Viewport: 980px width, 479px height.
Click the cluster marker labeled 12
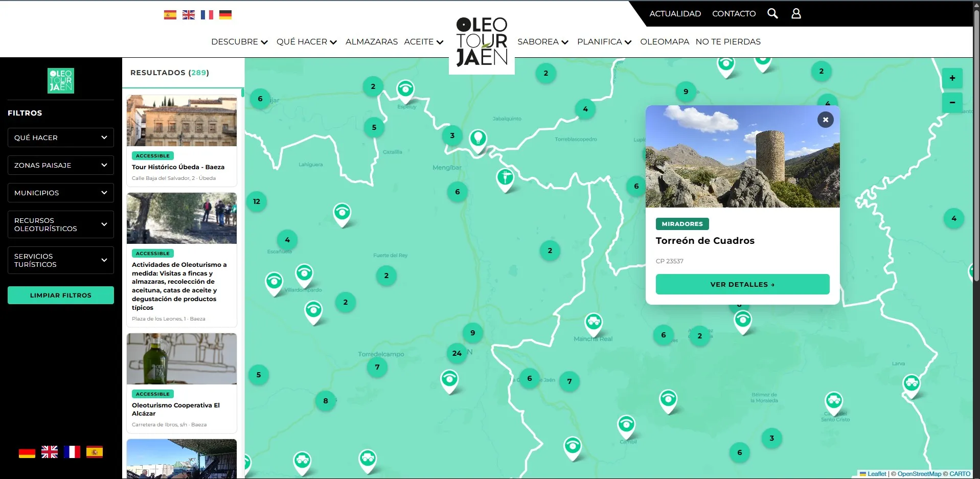(x=257, y=201)
